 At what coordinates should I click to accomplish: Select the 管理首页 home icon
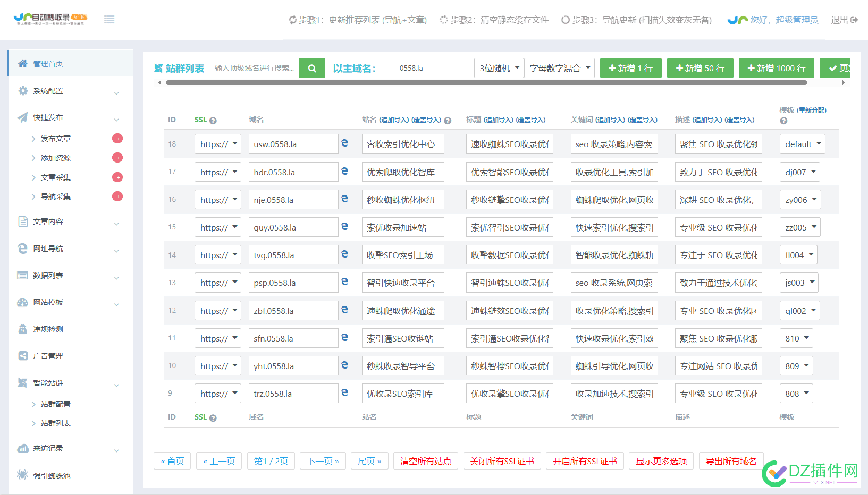pyautogui.click(x=22, y=63)
